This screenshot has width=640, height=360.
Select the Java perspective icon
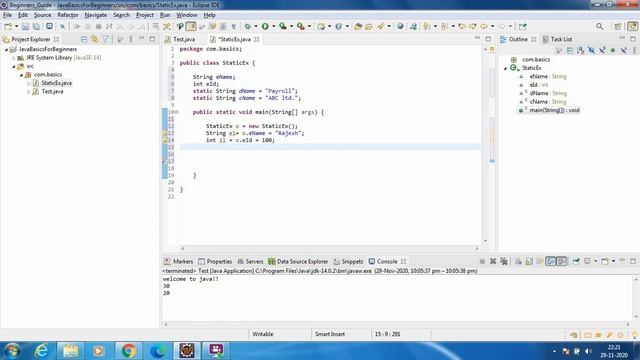(x=632, y=27)
